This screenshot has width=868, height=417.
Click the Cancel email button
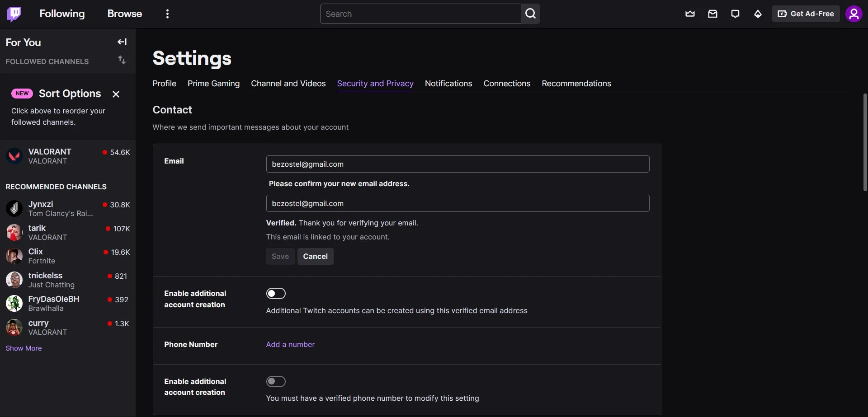pos(316,257)
